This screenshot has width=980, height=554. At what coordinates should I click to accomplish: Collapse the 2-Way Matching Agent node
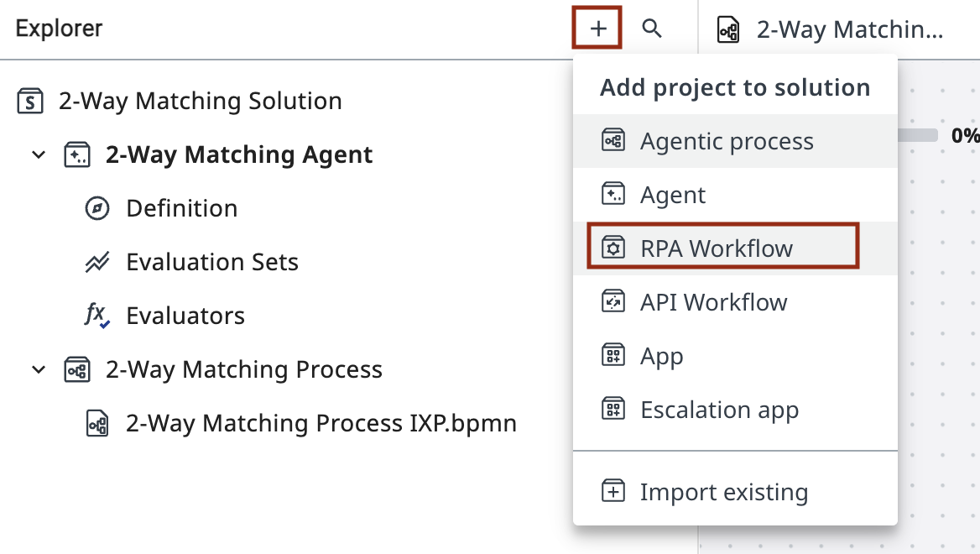(x=39, y=154)
